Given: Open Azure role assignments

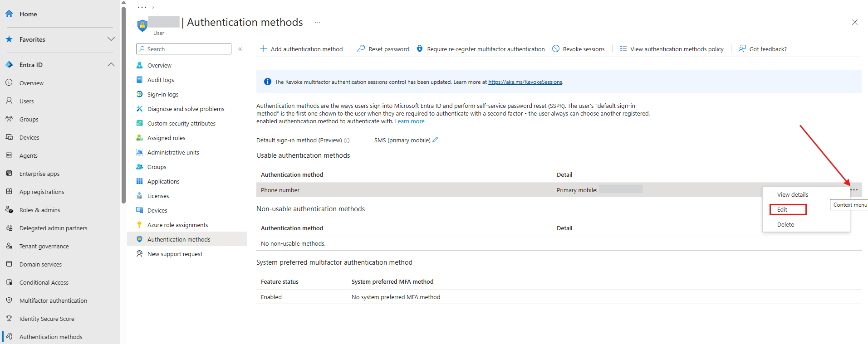Looking at the screenshot, I should click(x=177, y=225).
